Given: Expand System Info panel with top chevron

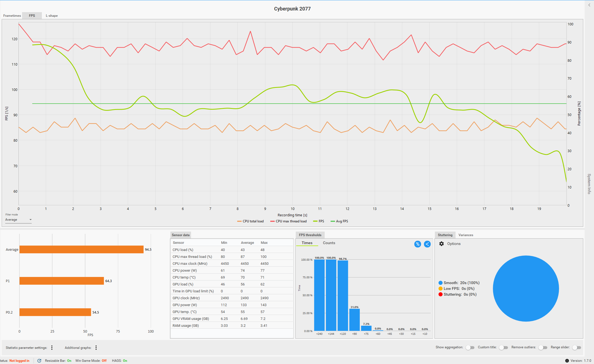Looking at the screenshot, I should click(589, 5).
